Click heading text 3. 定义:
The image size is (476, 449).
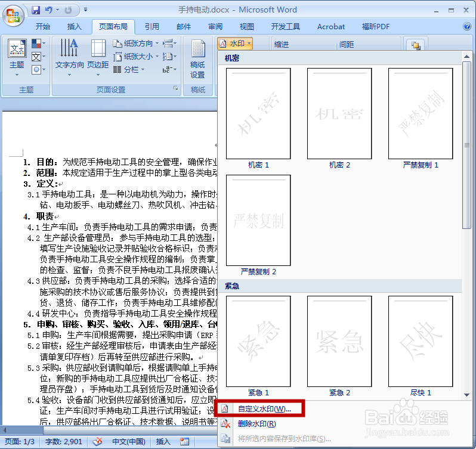[41, 184]
